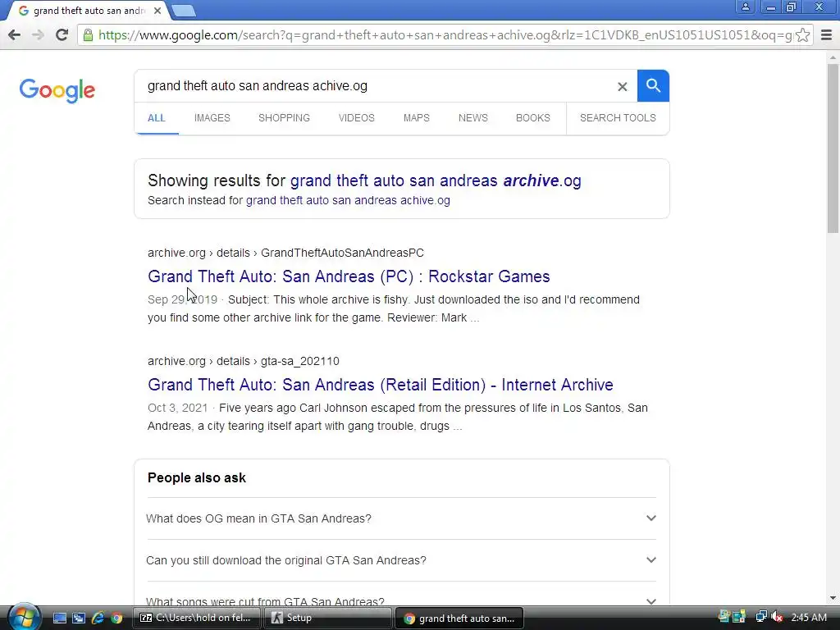Switch to NEWS results
Image resolution: width=840 pixels, height=630 pixels.
[x=473, y=118]
